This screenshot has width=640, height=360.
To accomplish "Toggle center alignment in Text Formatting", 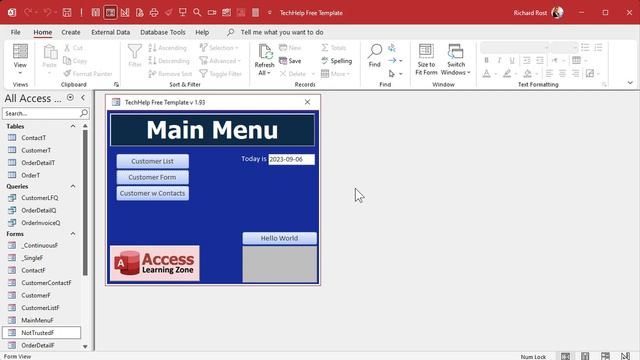I will (562, 73).
